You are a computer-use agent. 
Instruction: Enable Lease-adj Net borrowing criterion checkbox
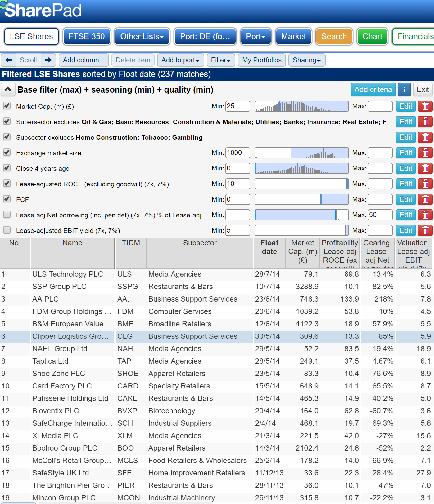coord(7,214)
